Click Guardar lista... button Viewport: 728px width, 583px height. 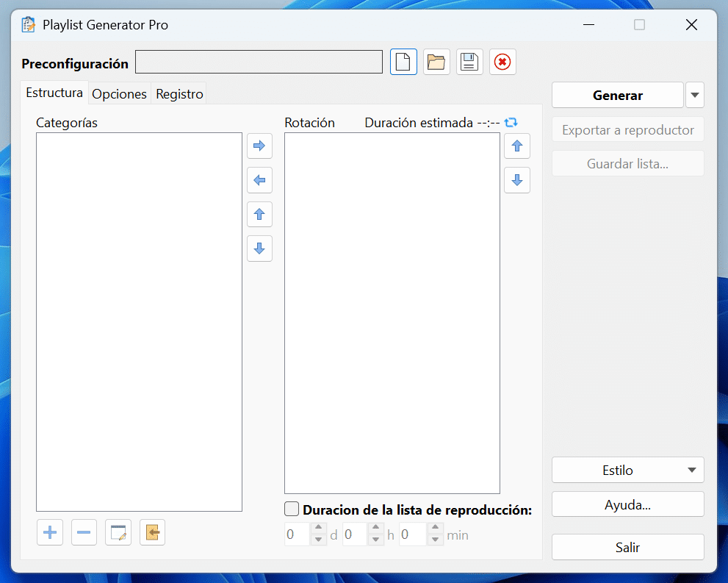(x=627, y=163)
